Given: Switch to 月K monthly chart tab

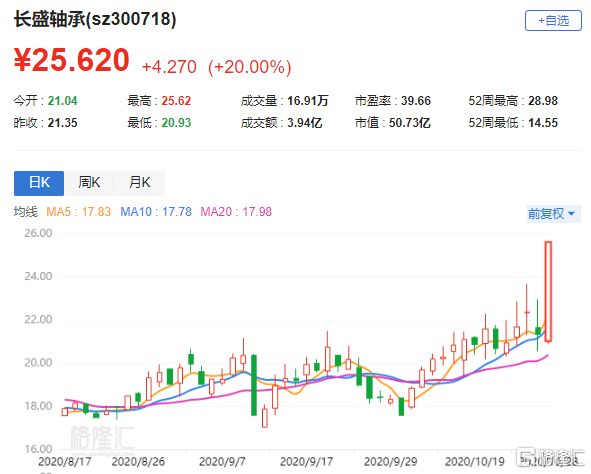Looking at the screenshot, I should [139, 183].
